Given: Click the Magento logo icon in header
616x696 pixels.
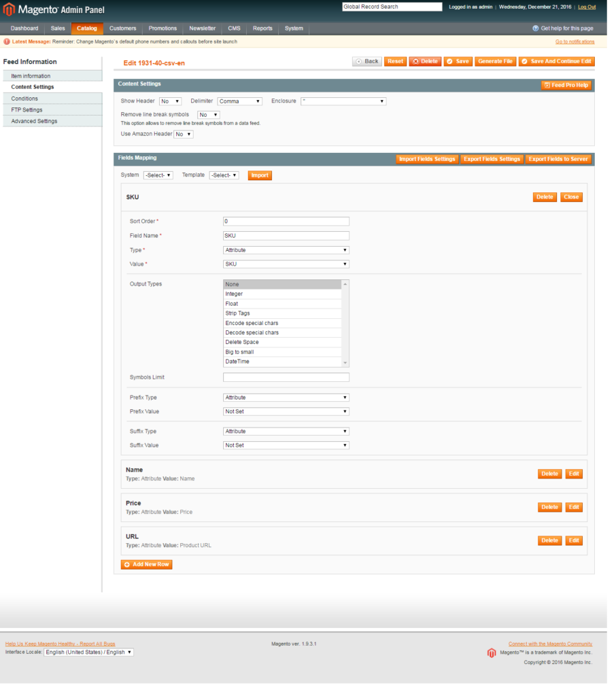Looking at the screenshot, I should pos(9,10).
